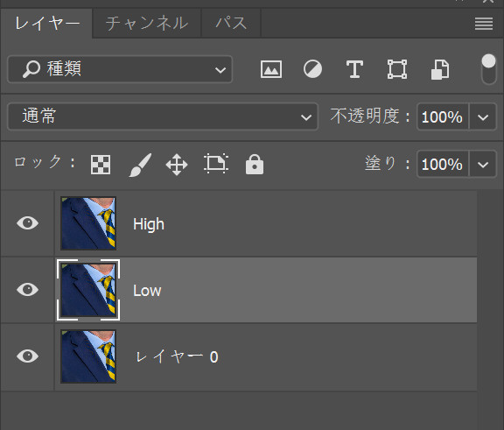Screen dimensions: 504x430
Task: Lock all with padlock icon
Action: (255, 164)
